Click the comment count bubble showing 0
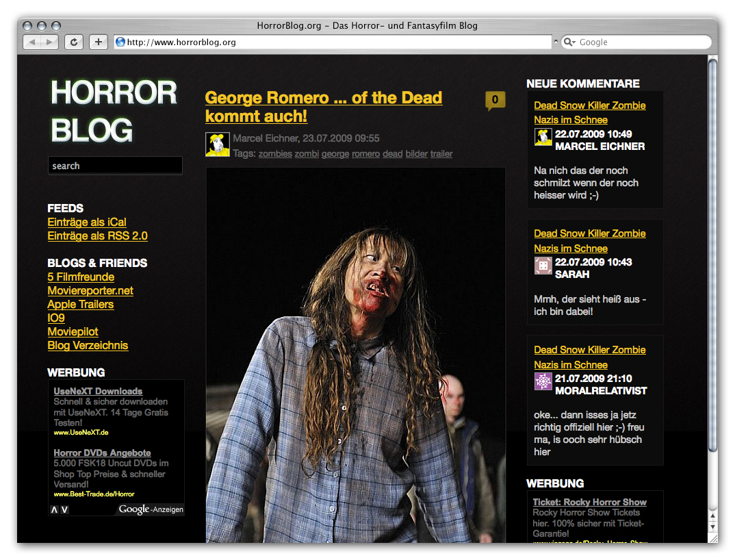 point(495,100)
